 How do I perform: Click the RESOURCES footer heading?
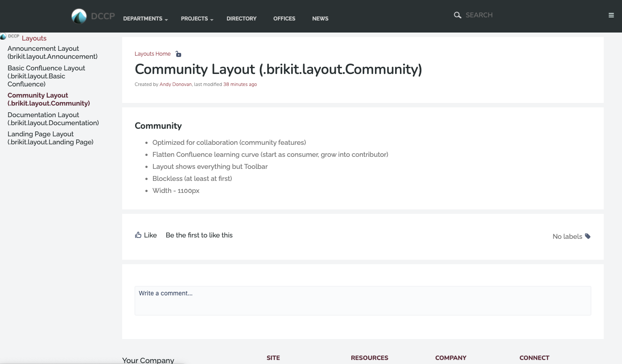coord(370,358)
